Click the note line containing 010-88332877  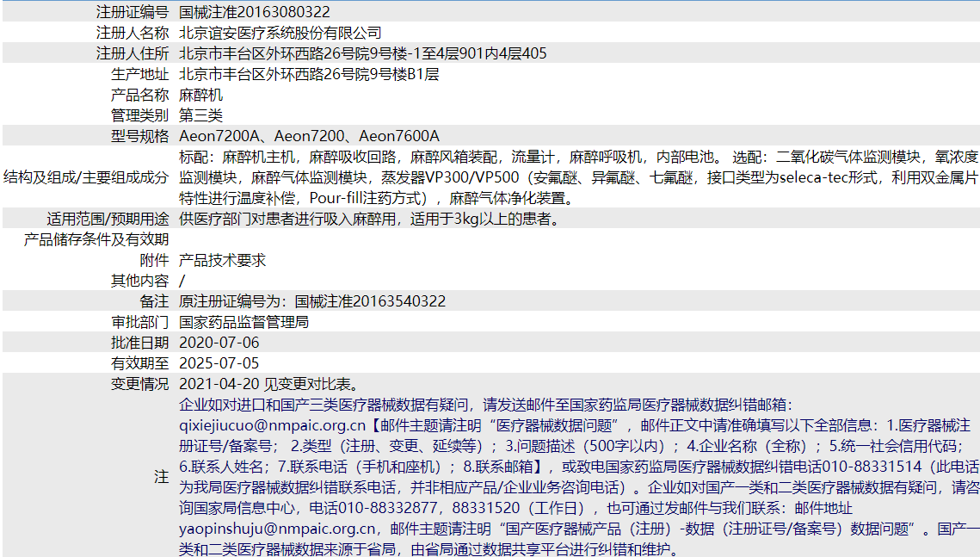point(515,508)
